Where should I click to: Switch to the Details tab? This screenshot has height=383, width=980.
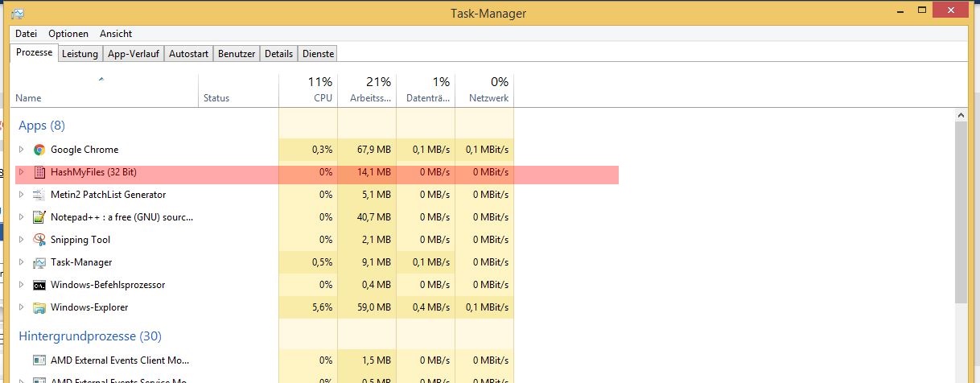click(279, 54)
